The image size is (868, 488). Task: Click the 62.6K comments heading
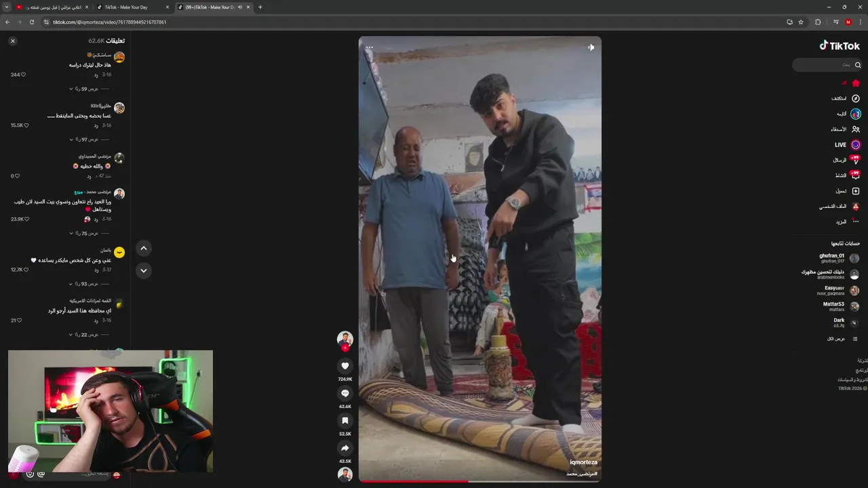[x=106, y=41]
